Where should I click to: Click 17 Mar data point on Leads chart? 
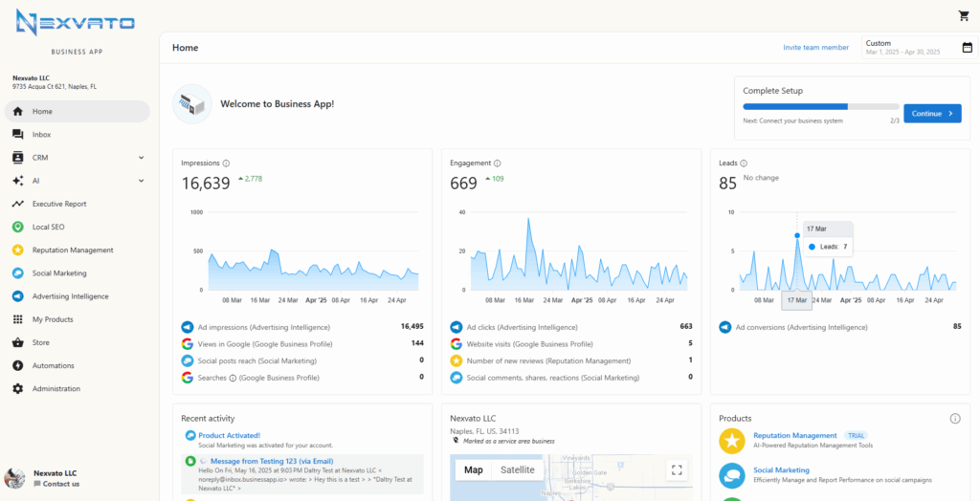[x=797, y=235]
